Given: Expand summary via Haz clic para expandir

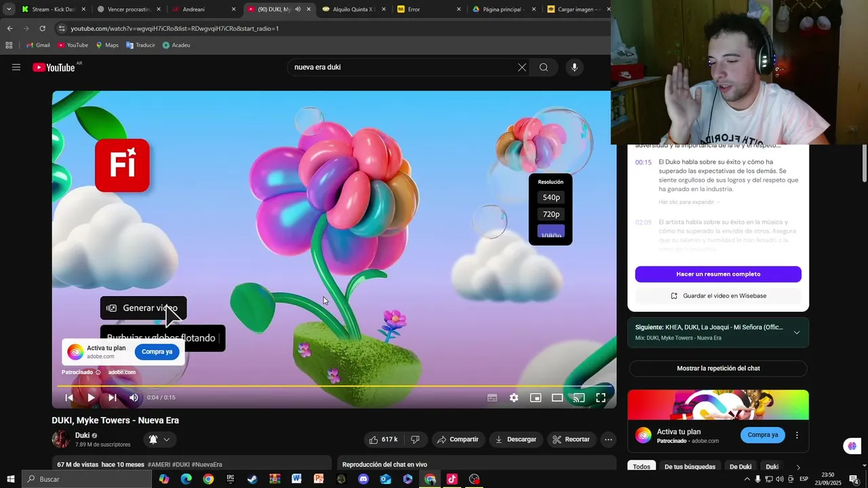Looking at the screenshot, I should 689,202.
